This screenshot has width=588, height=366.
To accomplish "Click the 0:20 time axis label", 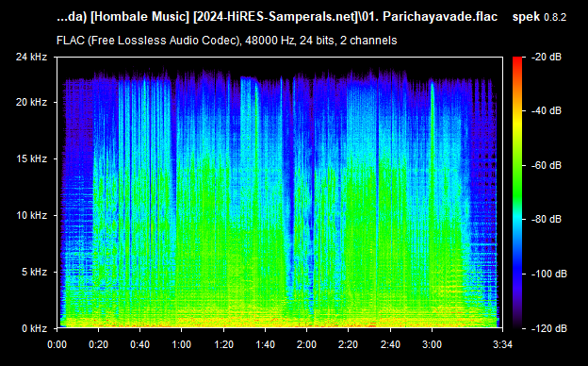I will pos(99,344).
